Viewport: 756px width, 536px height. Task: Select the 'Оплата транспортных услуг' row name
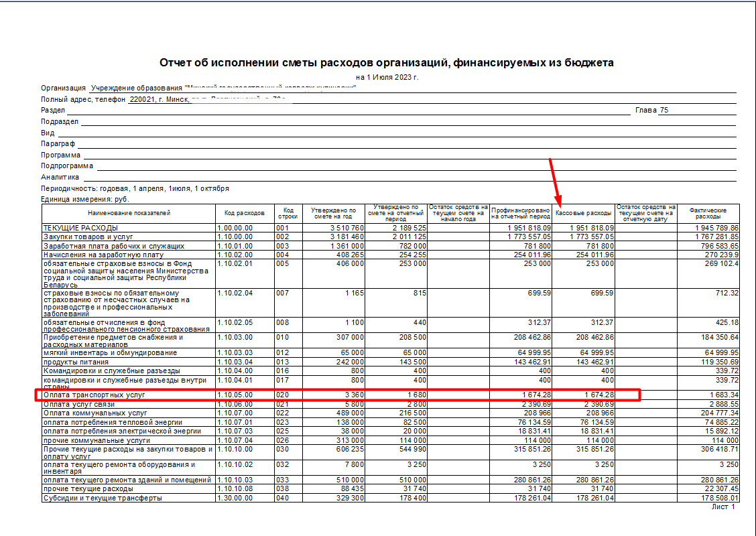[94, 395]
